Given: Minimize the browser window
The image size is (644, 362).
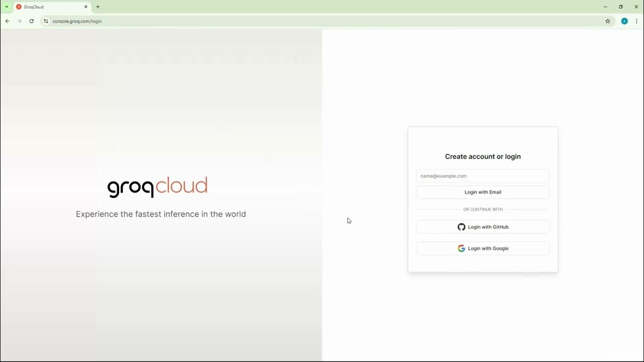Looking at the screenshot, I should coord(605,7).
